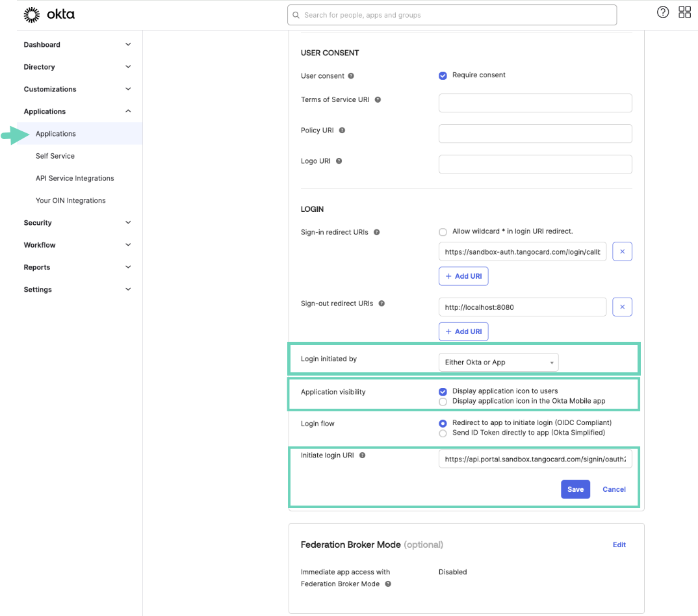The width and height of the screenshot is (698, 616).
Task: Remove the localhost sign-out redirect URI
Action: [622, 307]
